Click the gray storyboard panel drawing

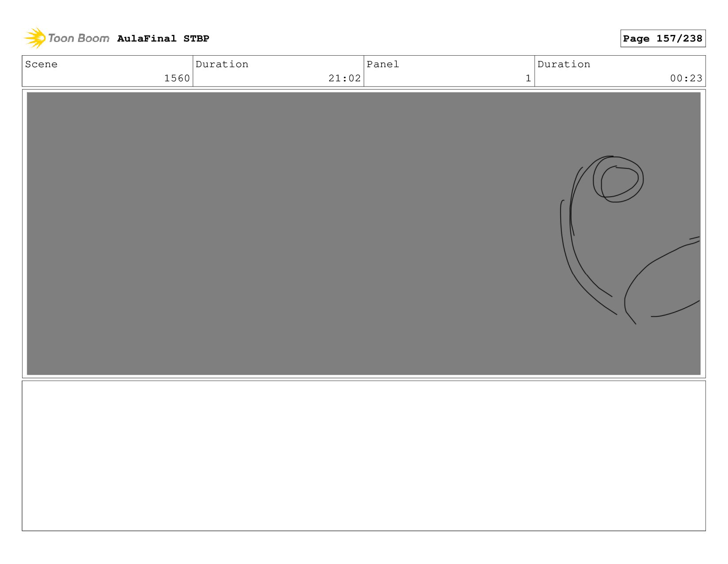coord(364,233)
